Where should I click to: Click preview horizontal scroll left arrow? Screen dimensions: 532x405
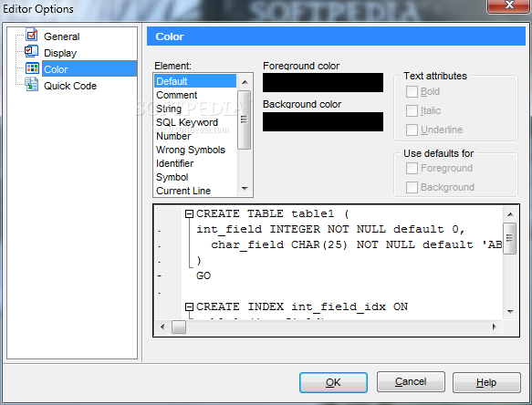[x=162, y=327]
